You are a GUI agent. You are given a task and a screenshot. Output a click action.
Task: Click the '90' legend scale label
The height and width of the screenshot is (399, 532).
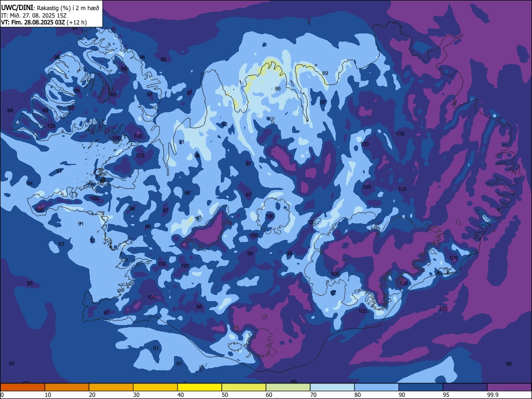[402, 395]
